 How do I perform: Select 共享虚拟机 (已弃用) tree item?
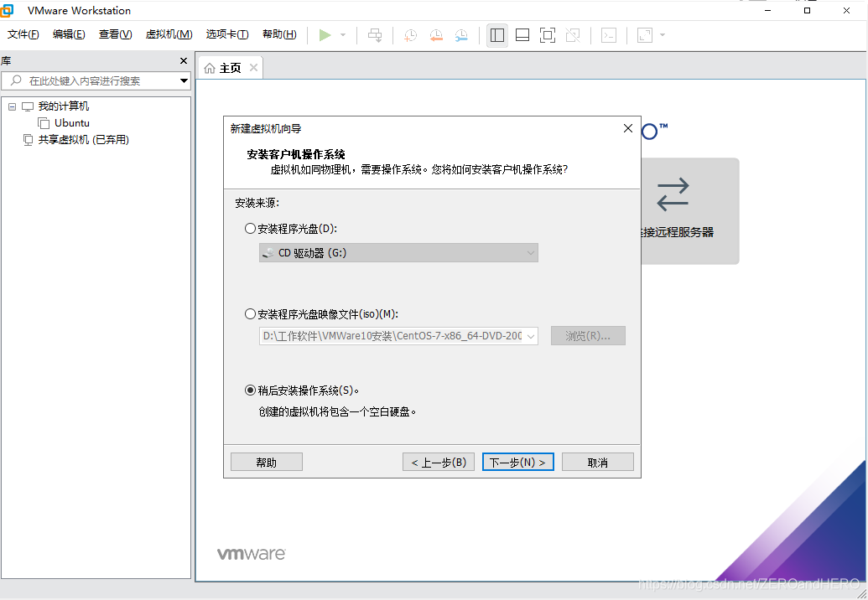point(83,140)
